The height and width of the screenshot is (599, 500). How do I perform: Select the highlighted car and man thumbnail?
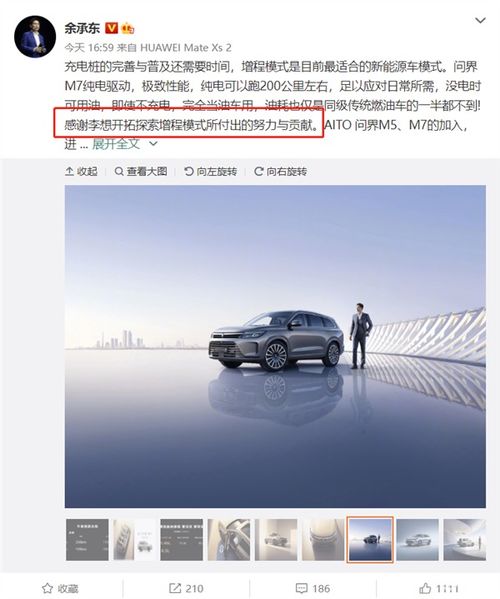click(370, 539)
